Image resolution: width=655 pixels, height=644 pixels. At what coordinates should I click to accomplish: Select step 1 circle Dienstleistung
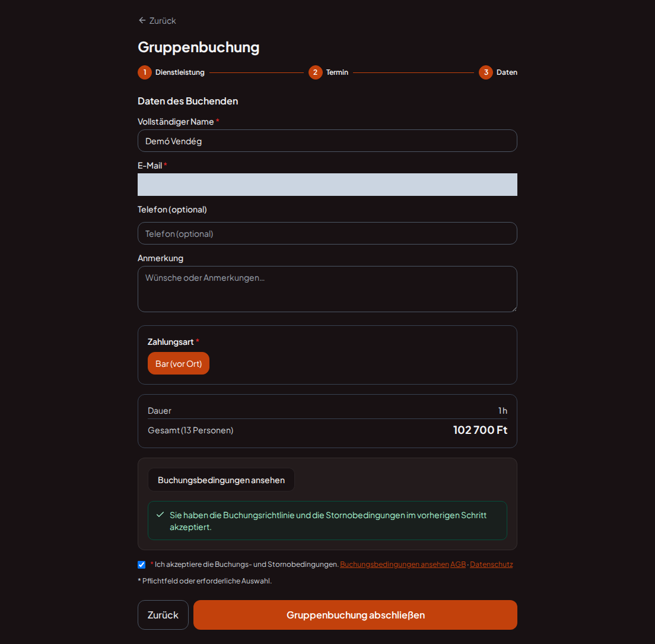point(145,72)
